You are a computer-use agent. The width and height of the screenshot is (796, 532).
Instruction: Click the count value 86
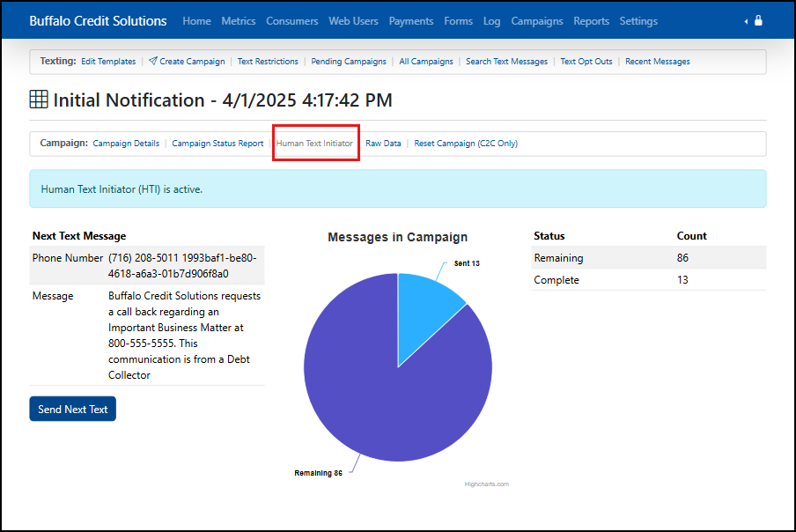682,258
